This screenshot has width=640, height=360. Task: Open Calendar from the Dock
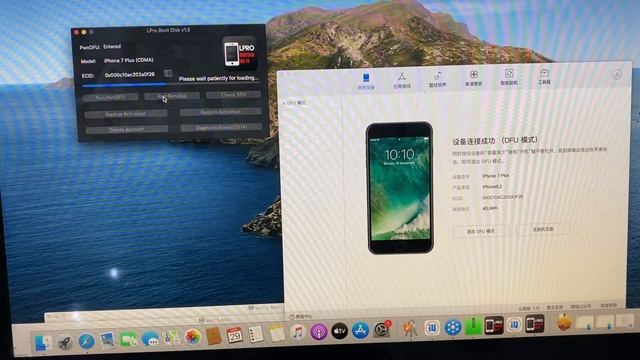[235, 336]
